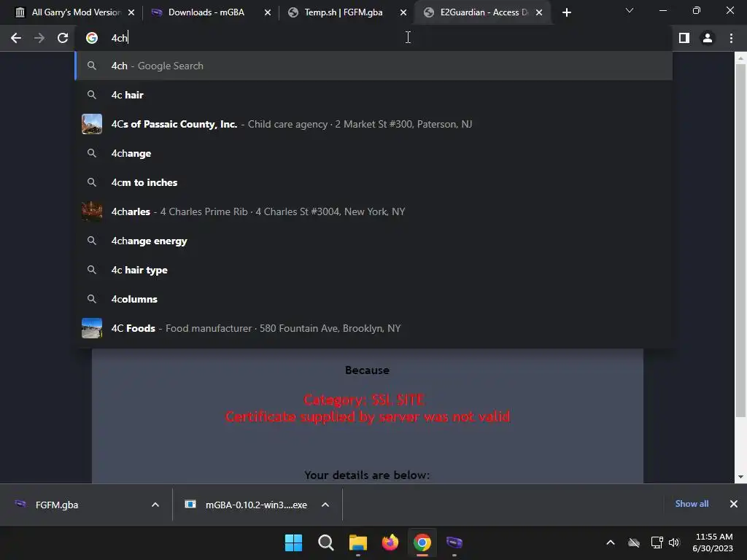Image resolution: width=747 pixels, height=560 pixels.
Task: Select the 4charles Prime Rib suggestion
Action: [x=373, y=211]
